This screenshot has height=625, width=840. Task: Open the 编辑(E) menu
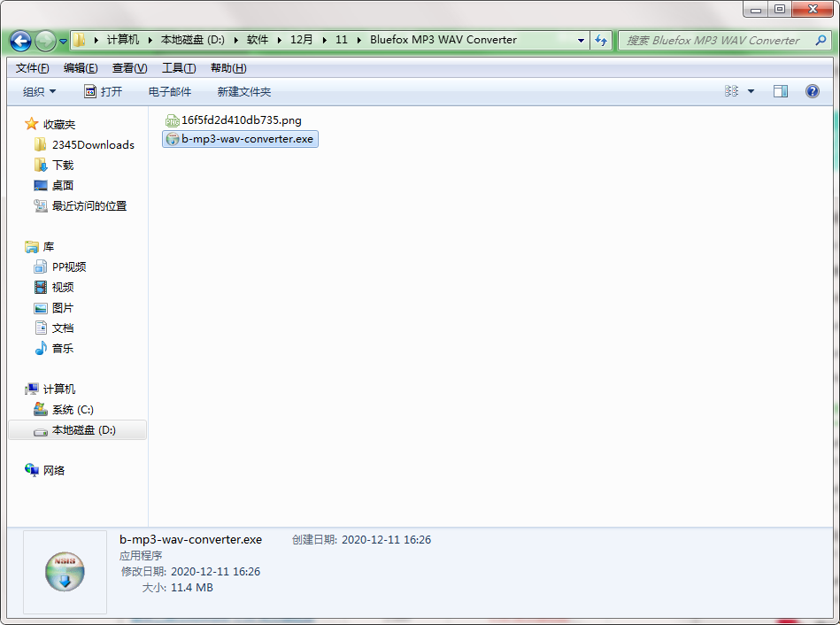coord(81,68)
